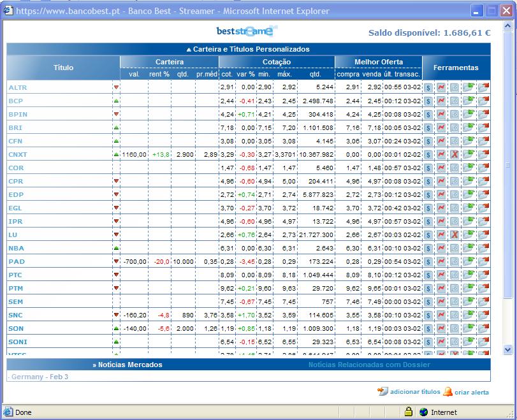Open the red chart icon for BCP

pos(441,101)
